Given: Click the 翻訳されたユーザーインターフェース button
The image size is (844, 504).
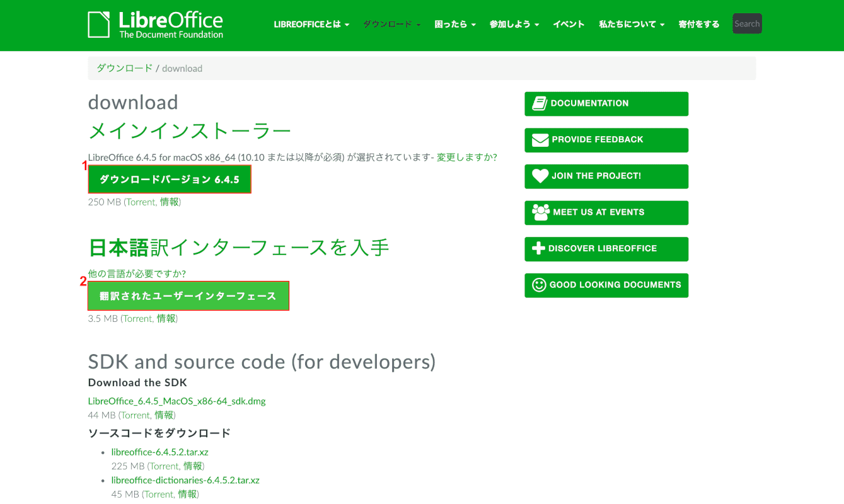Looking at the screenshot, I should coord(188,296).
